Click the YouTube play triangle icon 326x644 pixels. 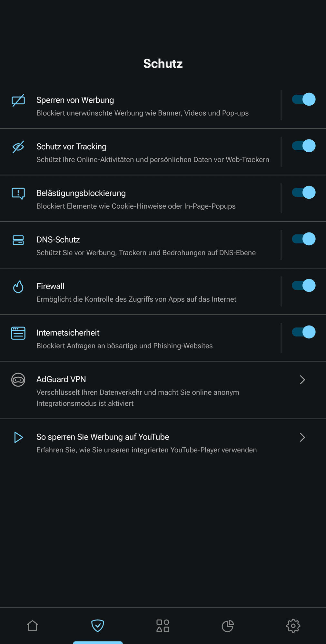tap(18, 437)
